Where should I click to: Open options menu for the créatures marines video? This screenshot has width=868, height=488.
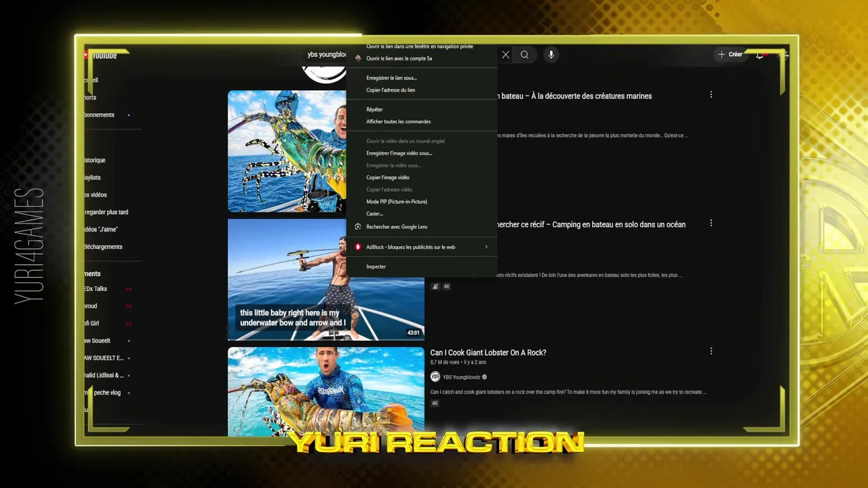click(x=711, y=95)
